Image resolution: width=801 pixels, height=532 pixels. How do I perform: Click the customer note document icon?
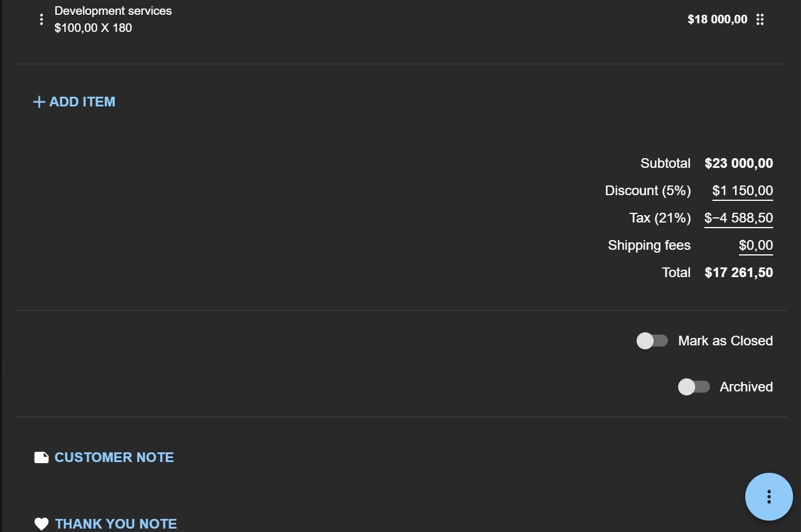tap(42, 457)
